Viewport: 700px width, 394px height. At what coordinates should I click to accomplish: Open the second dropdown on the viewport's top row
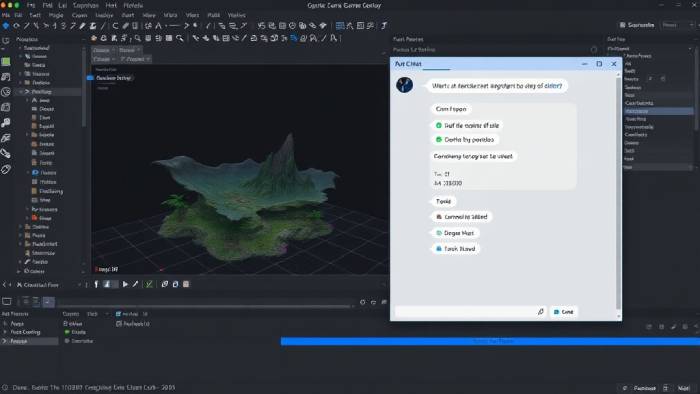point(129,50)
